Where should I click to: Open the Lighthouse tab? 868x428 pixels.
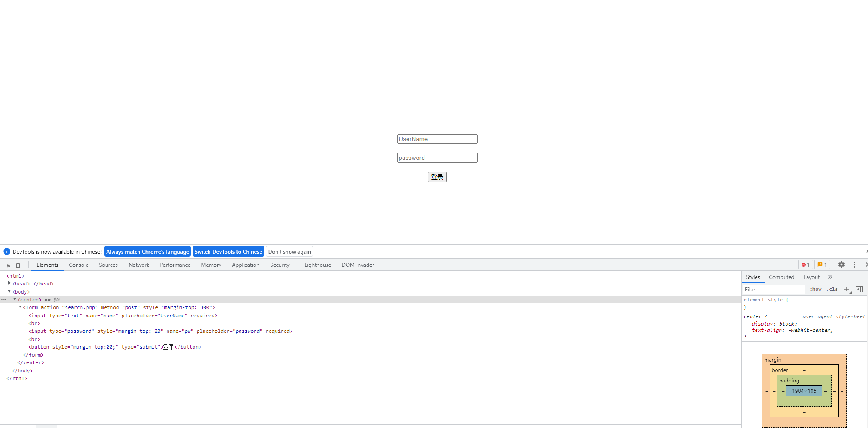[x=318, y=265]
